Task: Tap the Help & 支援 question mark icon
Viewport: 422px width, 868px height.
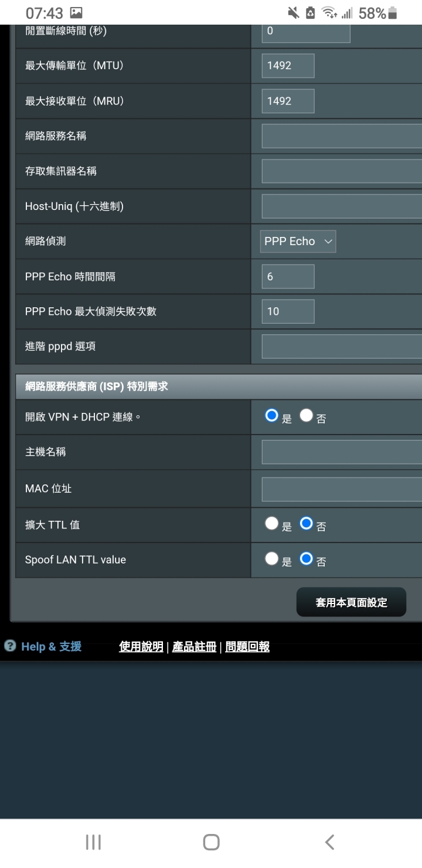Action: (10, 646)
